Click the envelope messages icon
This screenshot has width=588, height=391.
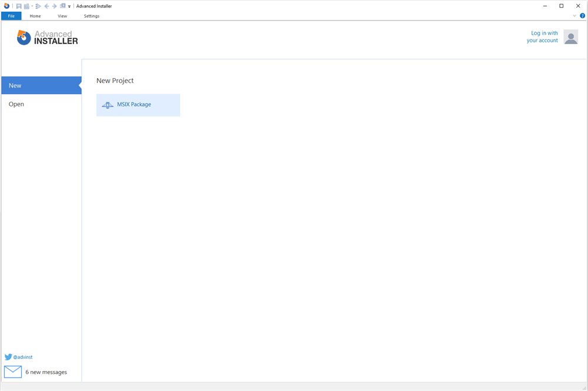coord(13,372)
